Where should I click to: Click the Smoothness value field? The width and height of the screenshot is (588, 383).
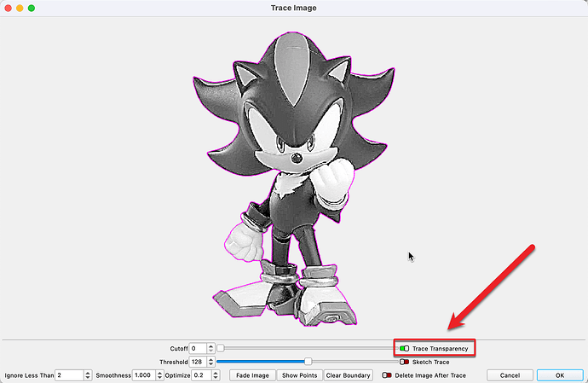click(144, 375)
